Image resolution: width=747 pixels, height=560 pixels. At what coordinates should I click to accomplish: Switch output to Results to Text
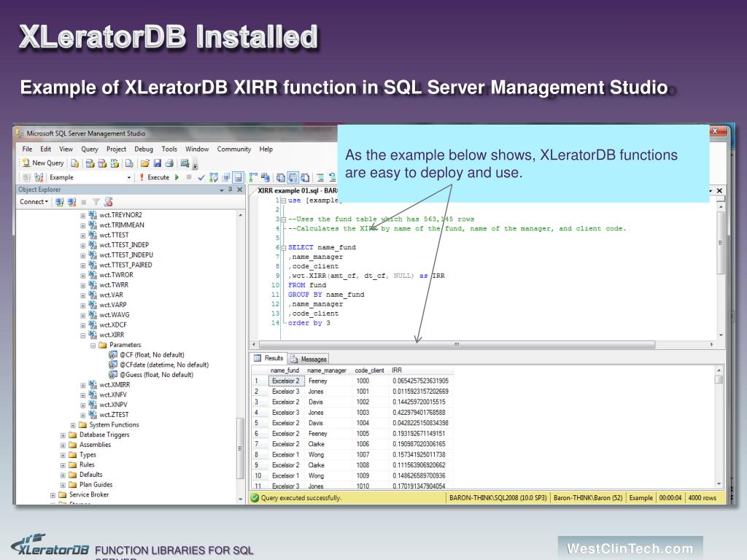281,178
